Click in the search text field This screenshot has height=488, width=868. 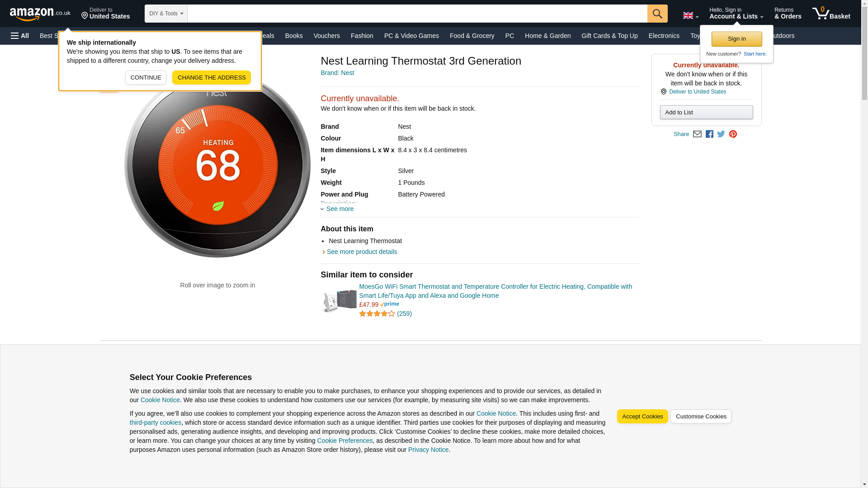(417, 14)
